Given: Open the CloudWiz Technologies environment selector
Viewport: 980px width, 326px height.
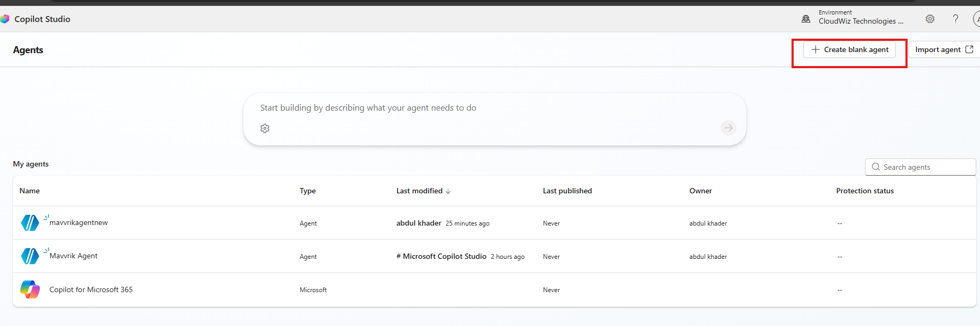Looking at the screenshot, I should 861,21.
